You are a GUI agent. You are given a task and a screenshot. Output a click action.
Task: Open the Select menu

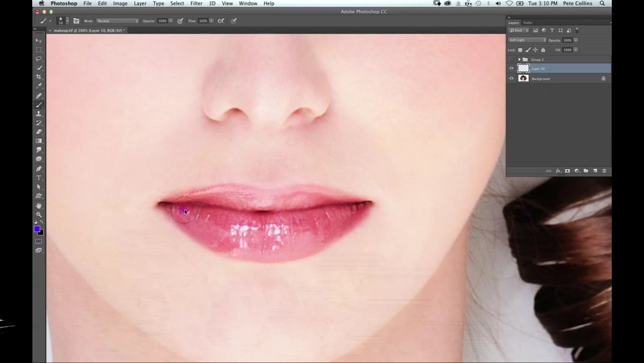177,3
